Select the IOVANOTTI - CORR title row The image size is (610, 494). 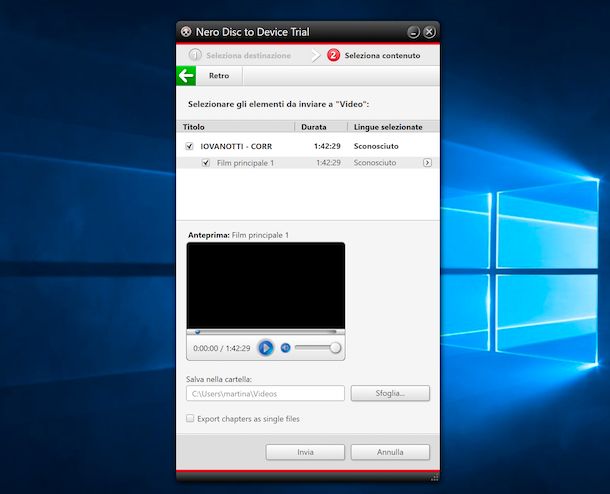(x=308, y=146)
